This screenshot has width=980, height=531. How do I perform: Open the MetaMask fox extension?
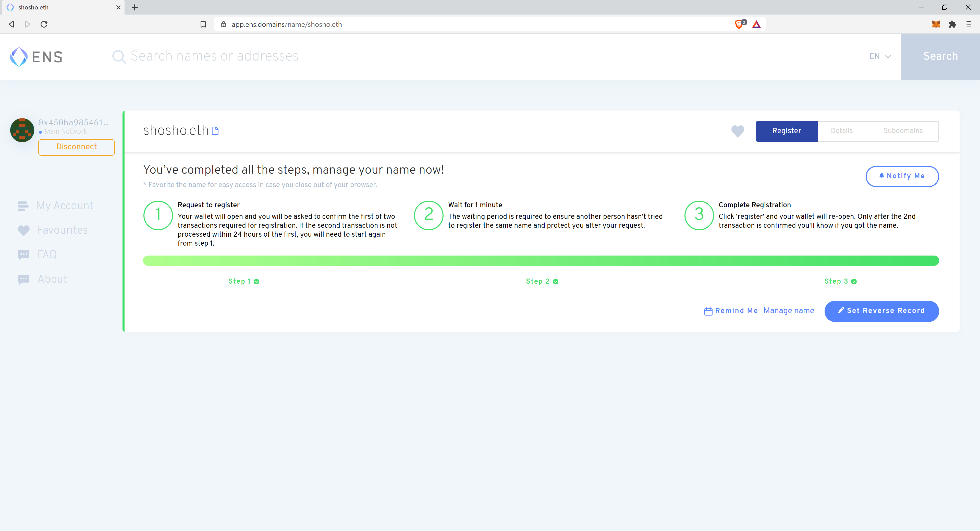coord(936,24)
